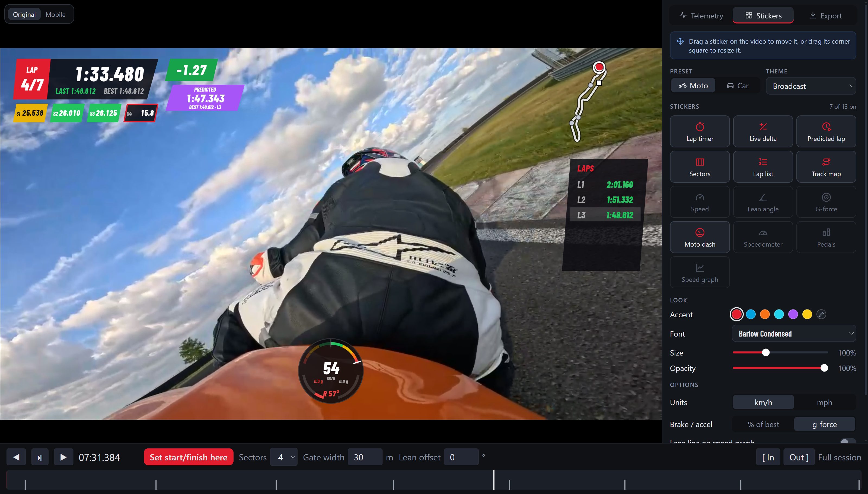This screenshot has height=494, width=868.
Task: Open the Theme Broadcast dropdown
Action: [810, 86]
